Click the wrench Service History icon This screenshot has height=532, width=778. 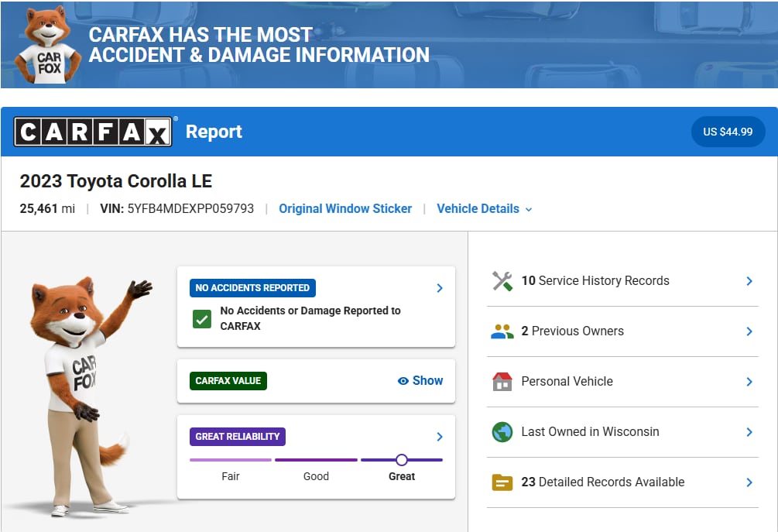click(502, 281)
